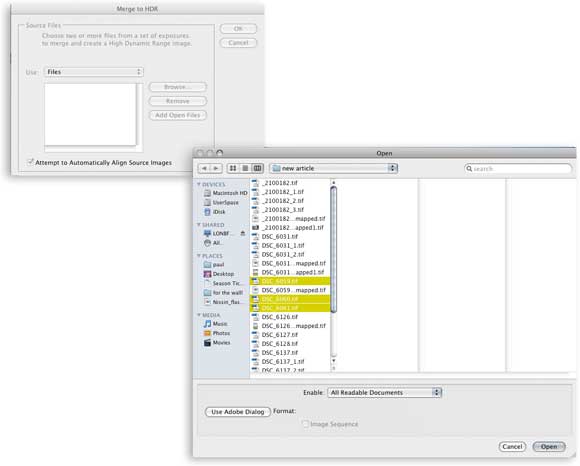The image size is (580, 466).
Task: Click Browse in Merge to HDR
Action: click(x=178, y=87)
